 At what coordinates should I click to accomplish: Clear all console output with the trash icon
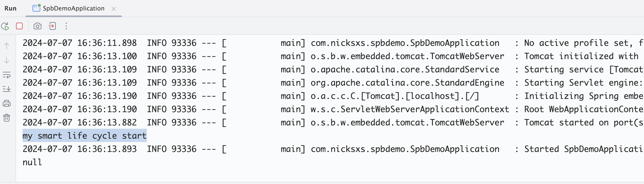7,118
